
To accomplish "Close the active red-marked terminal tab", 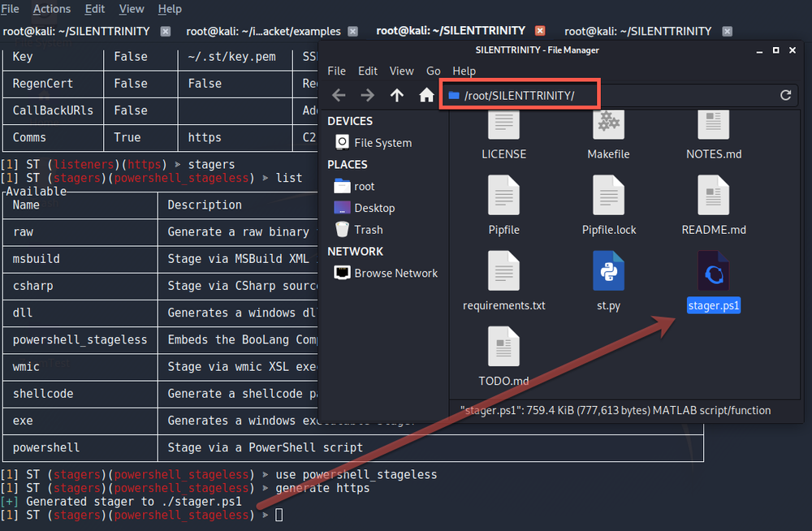I will click(x=540, y=31).
